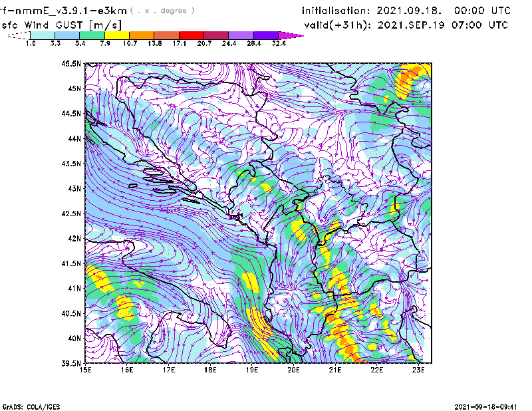Click the crimson 20.7-24.4 legend swatch
Image resolution: width=532 pixels, height=411 pixels.
[x=216, y=35]
